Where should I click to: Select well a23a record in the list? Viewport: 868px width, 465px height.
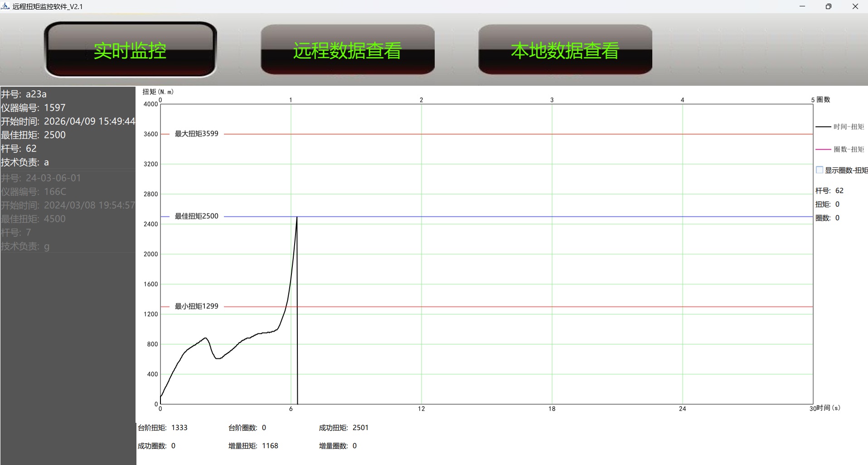point(68,128)
